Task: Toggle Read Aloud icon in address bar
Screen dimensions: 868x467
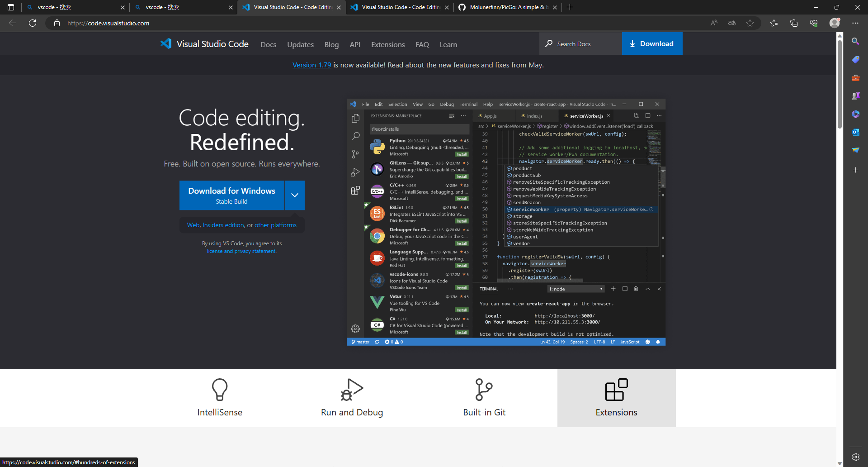Action: click(714, 23)
